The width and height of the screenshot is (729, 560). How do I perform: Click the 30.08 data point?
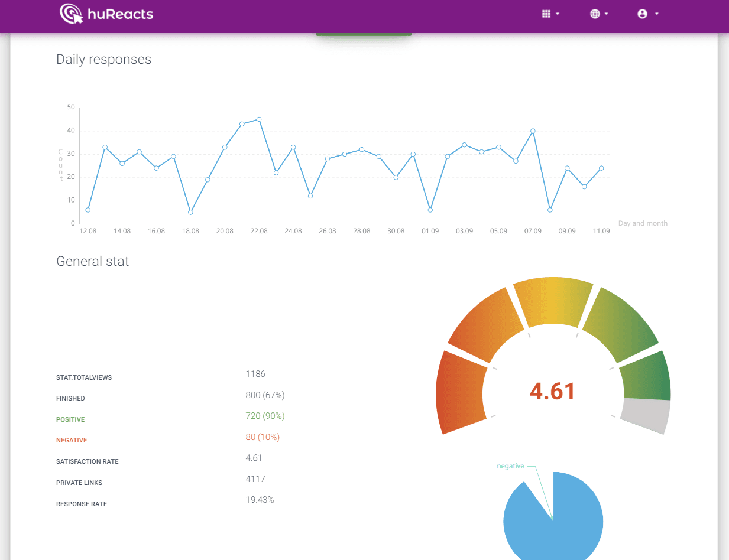(x=396, y=177)
